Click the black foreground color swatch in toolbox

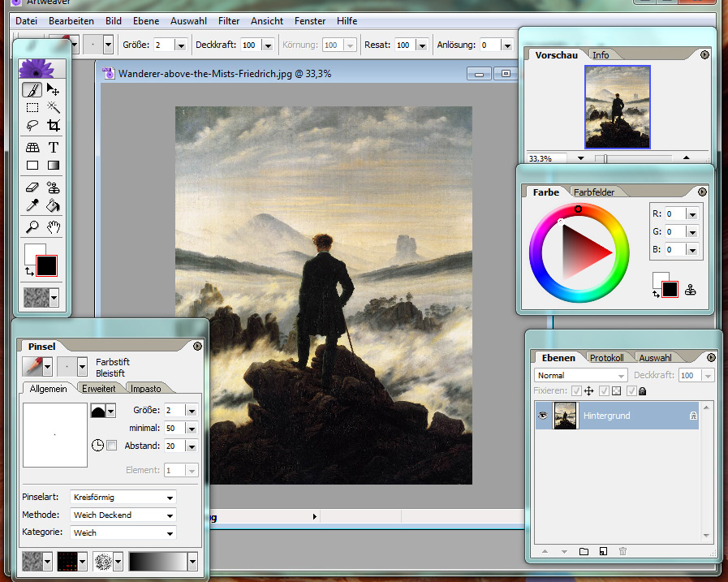(x=46, y=265)
